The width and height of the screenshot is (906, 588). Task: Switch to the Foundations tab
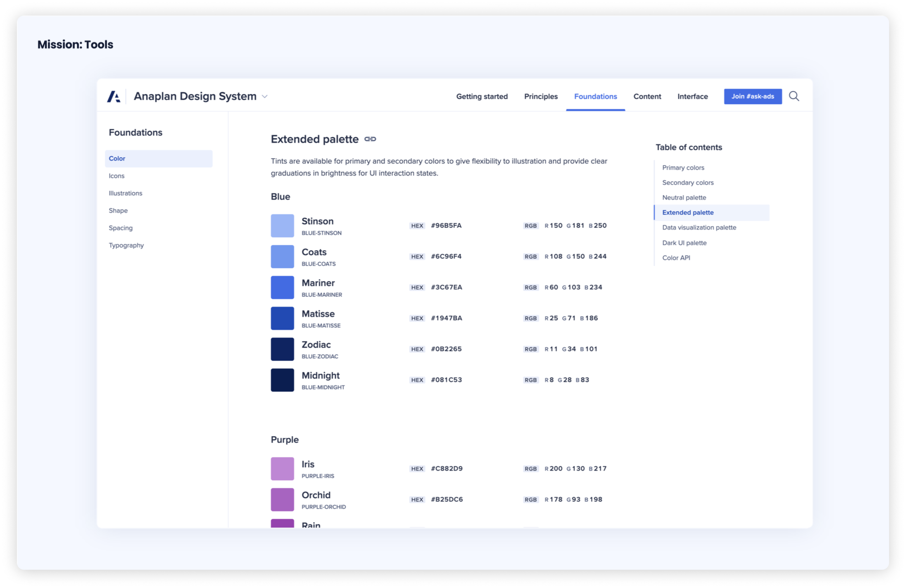(x=595, y=97)
